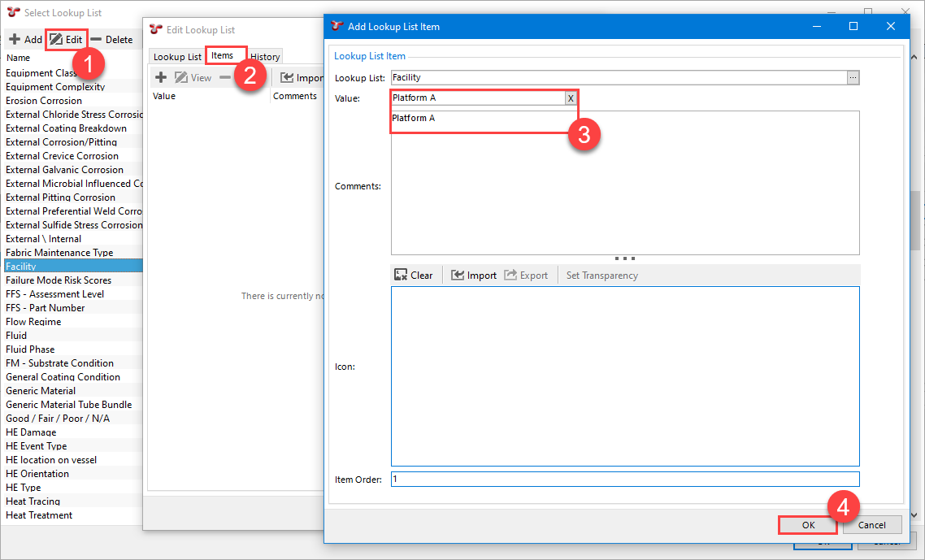Select Fluid Phase row
The width and height of the screenshot is (925, 560).
point(73,349)
